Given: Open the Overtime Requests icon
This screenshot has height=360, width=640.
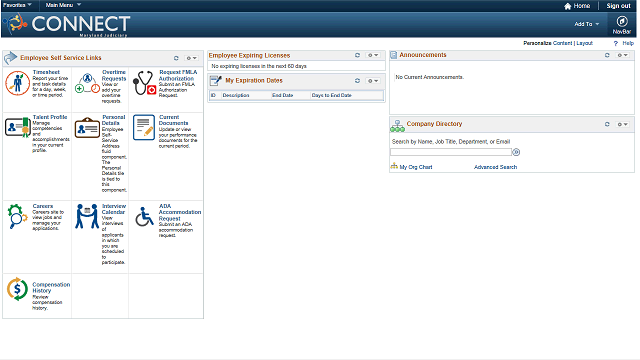Looking at the screenshot, I should pos(87,83).
